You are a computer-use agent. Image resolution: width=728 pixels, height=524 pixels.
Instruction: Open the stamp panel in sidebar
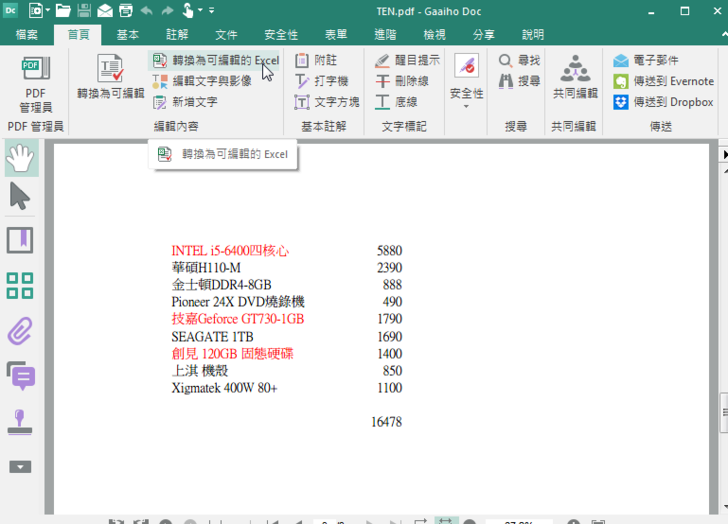click(x=21, y=422)
